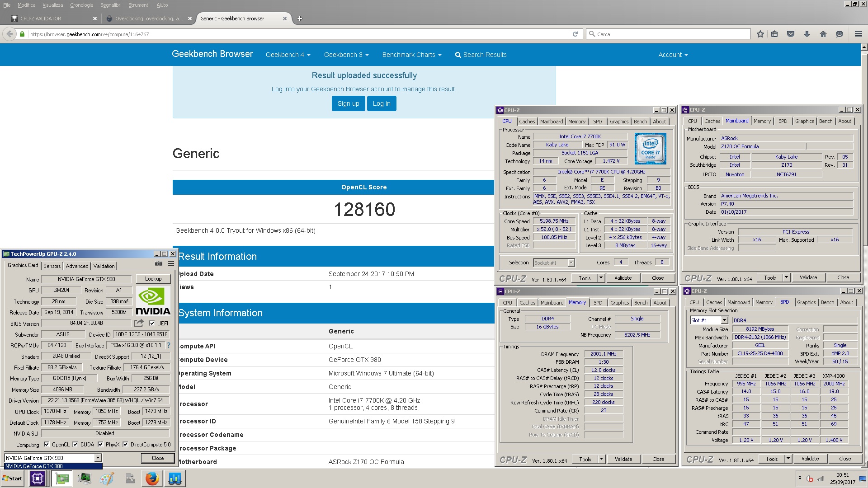Click the Lookup button in GPU-Z
Screen dimensions: 868x488
[153, 279]
